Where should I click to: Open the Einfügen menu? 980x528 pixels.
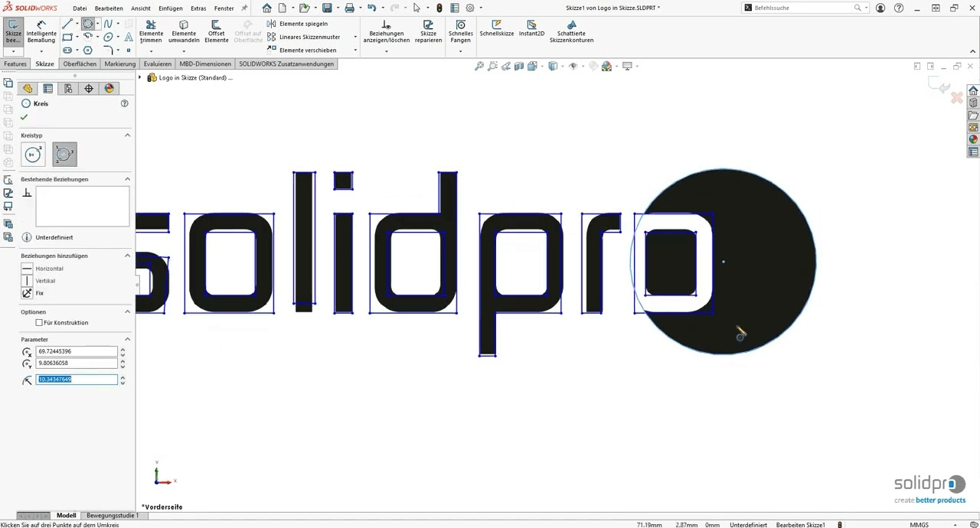pyautogui.click(x=170, y=8)
